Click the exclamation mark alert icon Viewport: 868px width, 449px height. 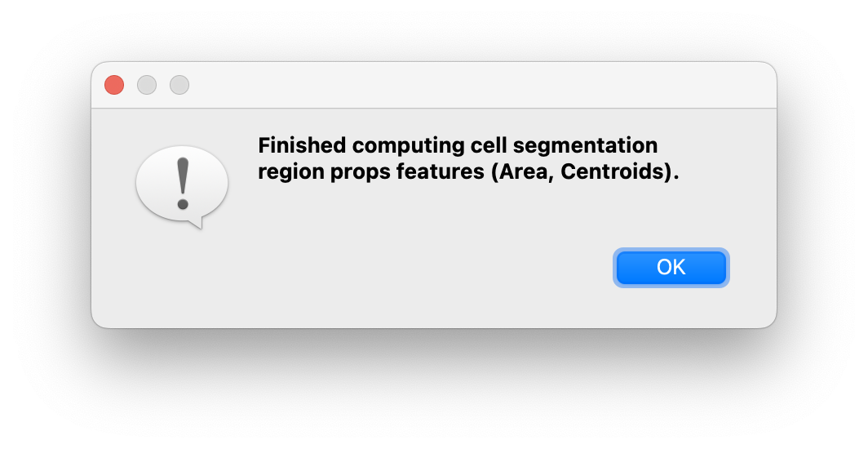point(182,183)
